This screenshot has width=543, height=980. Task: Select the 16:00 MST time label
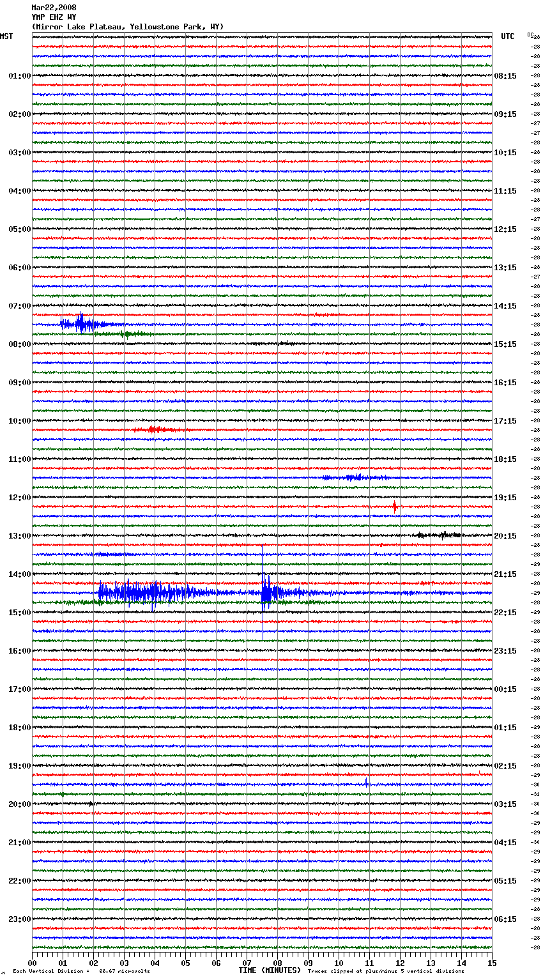(x=19, y=651)
